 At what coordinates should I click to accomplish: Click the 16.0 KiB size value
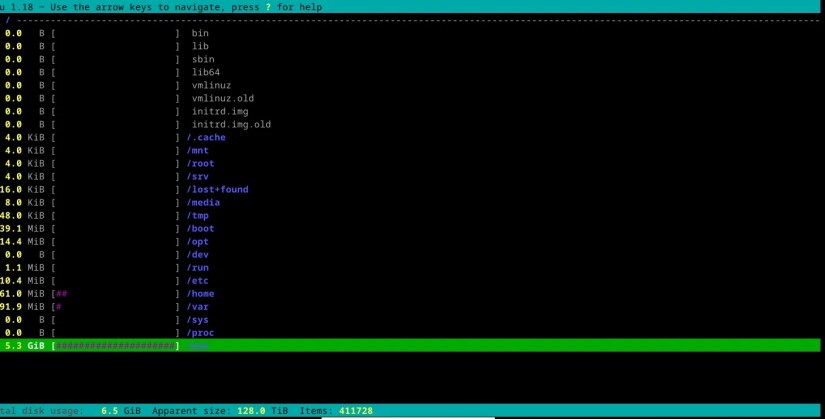[22, 189]
